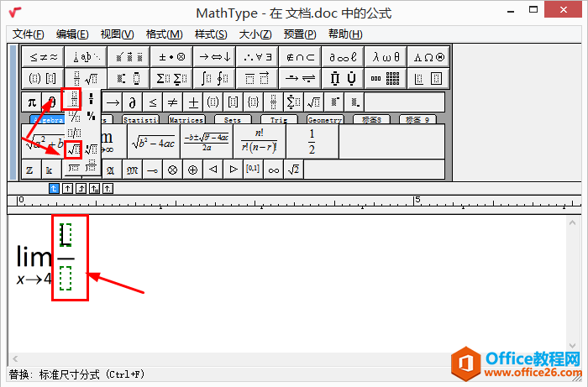The width and height of the screenshot is (588, 387).
Task: Insert the partial derivative symbol
Action: [x=133, y=102]
